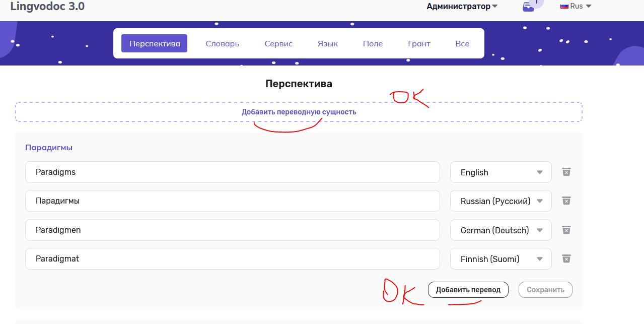Open the Язык tab
The height and width of the screenshot is (324, 644).
click(327, 43)
